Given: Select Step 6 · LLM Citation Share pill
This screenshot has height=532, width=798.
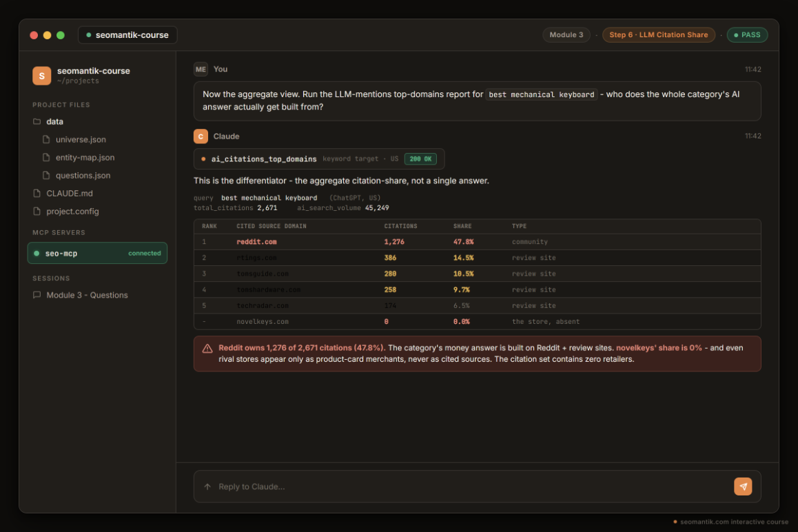Looking at the screenshot, I should (x=659, y=34).
